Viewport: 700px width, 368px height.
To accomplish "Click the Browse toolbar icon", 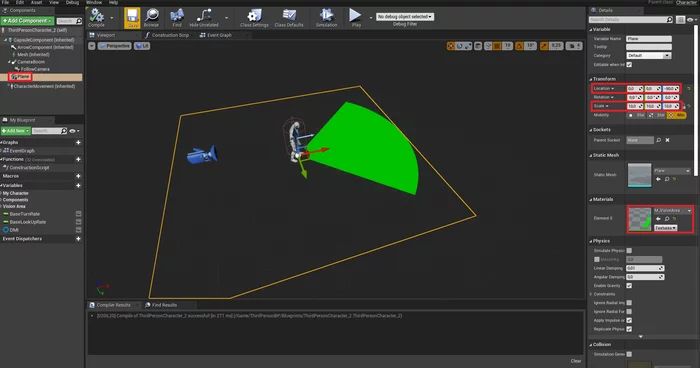I will pyautogui.click(x=151, y=17).
